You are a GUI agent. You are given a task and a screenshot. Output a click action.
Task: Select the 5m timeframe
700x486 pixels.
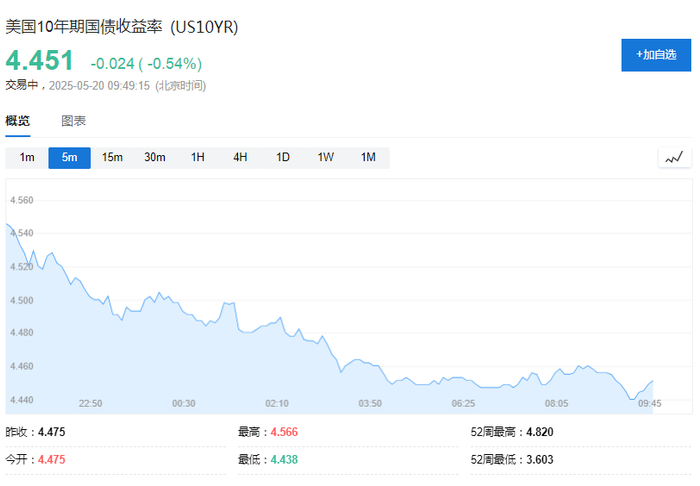[x=70, y=157]
